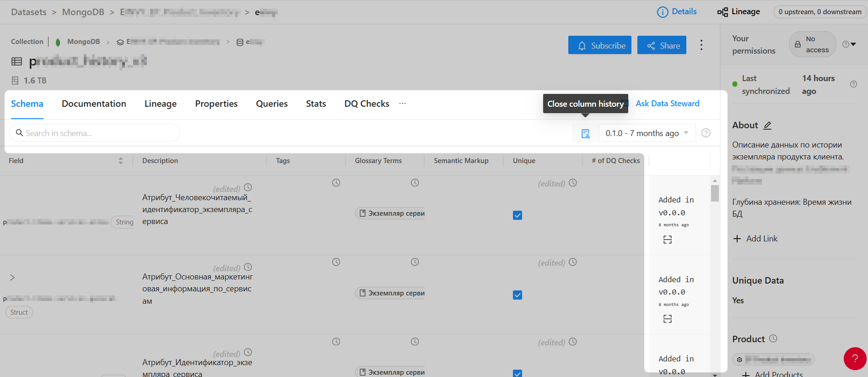Toggle the Unique checkbox in first row
Image resolution: width=868 pixels, height=377 pixels.
point(518,215)
